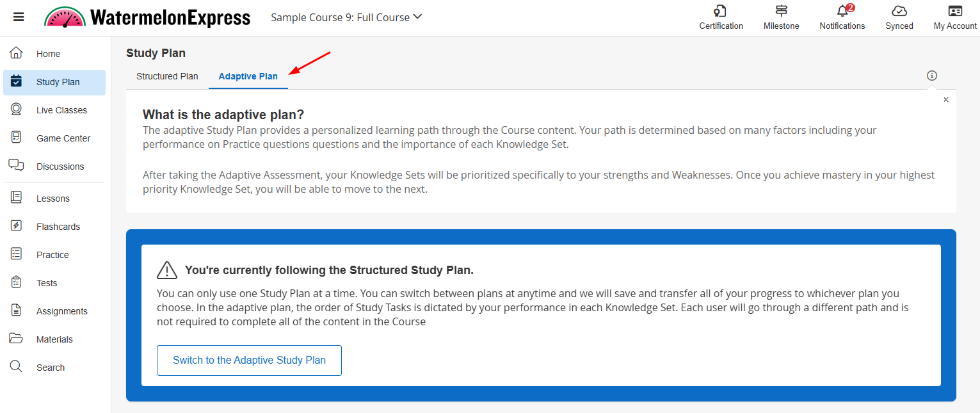Open the Search sidebar item
The width and height of the screenshot is (980, 413).
(51, 368)
